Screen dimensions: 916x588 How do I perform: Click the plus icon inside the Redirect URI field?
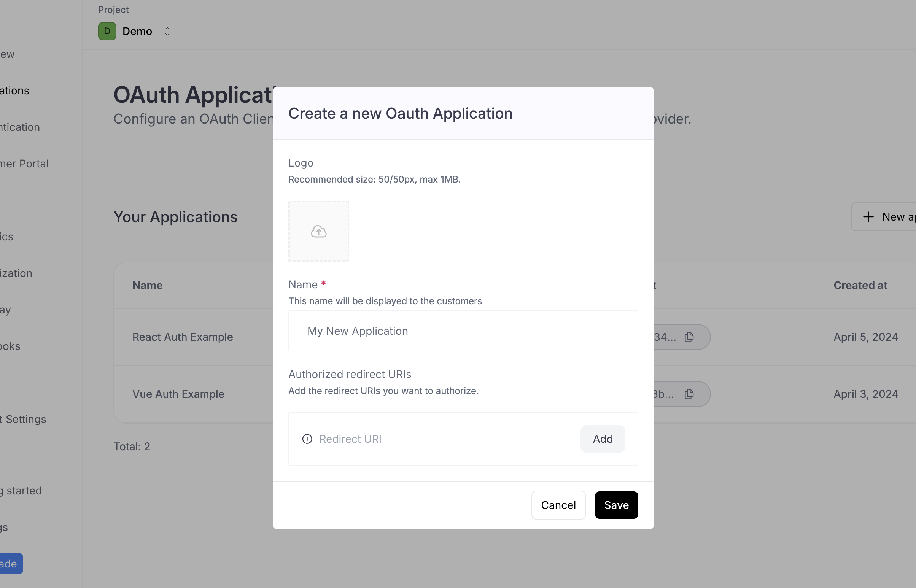pos(307,439)
